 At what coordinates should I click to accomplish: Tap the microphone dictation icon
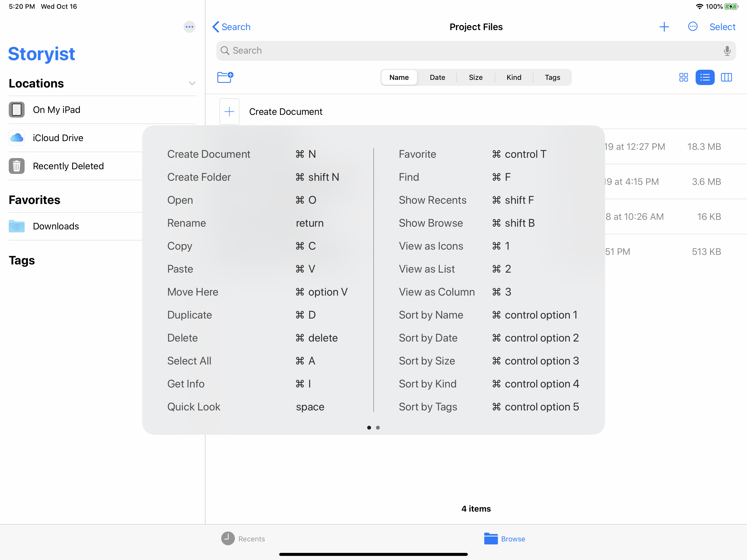pos(727,51)
